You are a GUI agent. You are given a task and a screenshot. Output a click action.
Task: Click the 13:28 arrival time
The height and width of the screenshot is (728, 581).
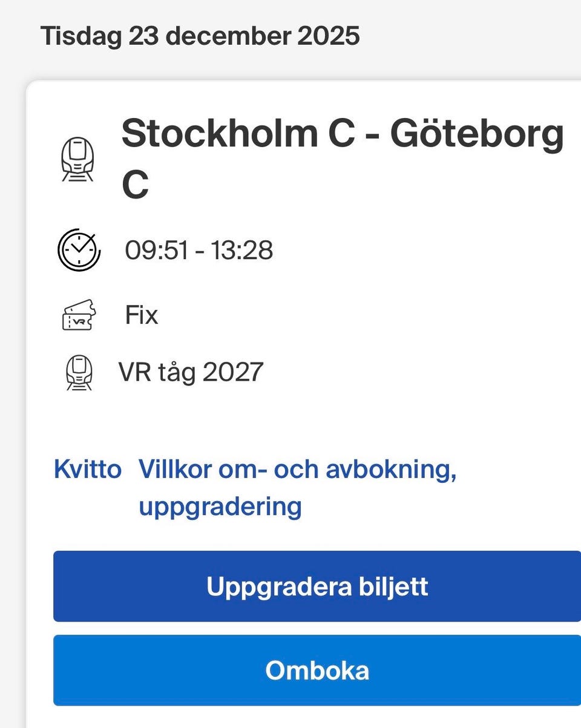241,250
